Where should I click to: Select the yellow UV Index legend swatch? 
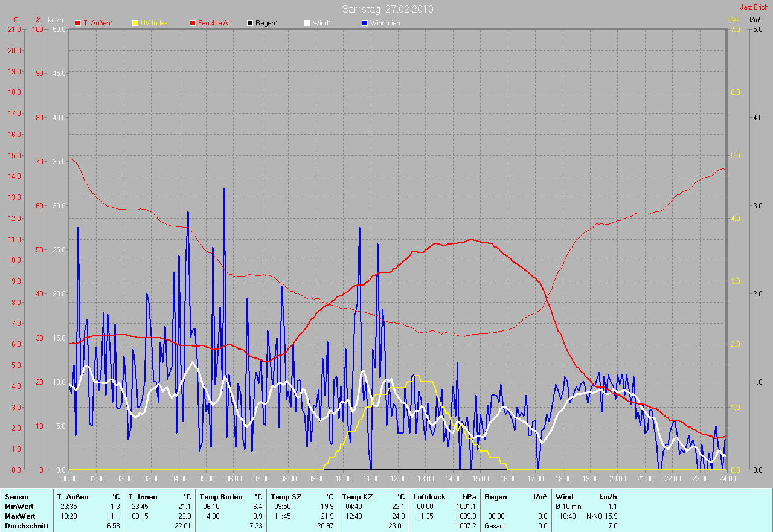(x=135, y=23)
